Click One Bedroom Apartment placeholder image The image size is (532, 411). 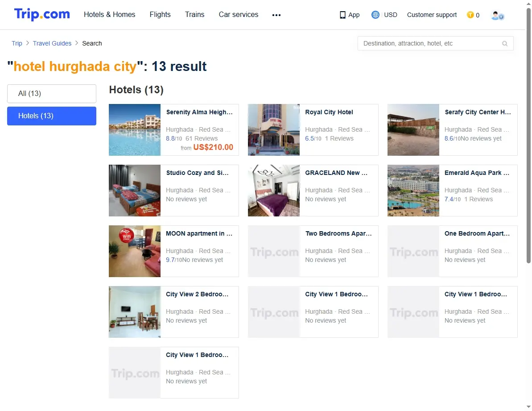click(413, 252)
